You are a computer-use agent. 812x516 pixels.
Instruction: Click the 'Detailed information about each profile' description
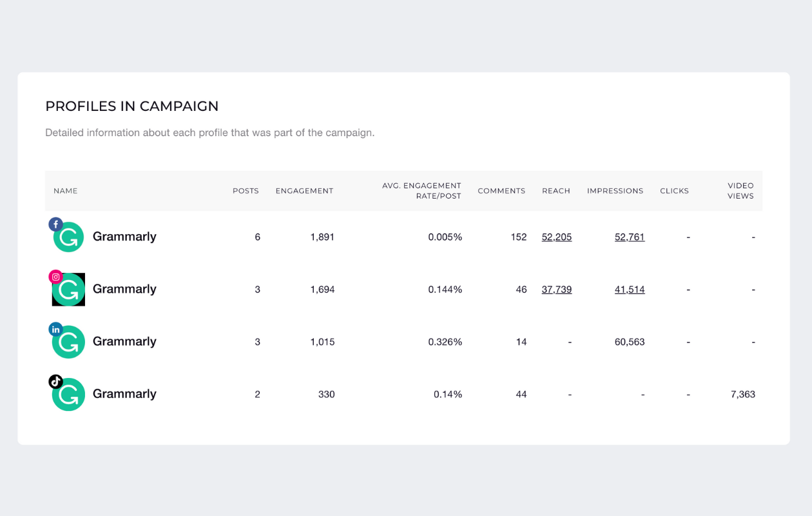coord(209,133)
